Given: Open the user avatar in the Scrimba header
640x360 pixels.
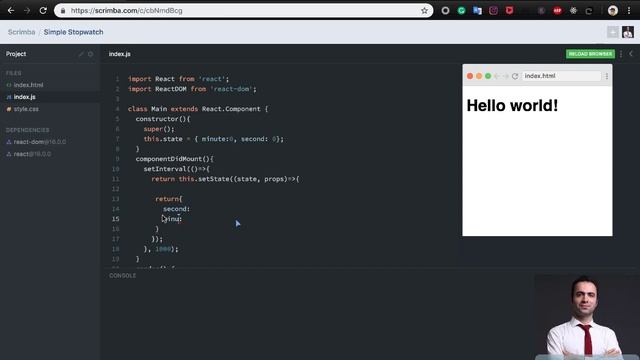Looking at the screenshot, I should (x=628, y=32).
